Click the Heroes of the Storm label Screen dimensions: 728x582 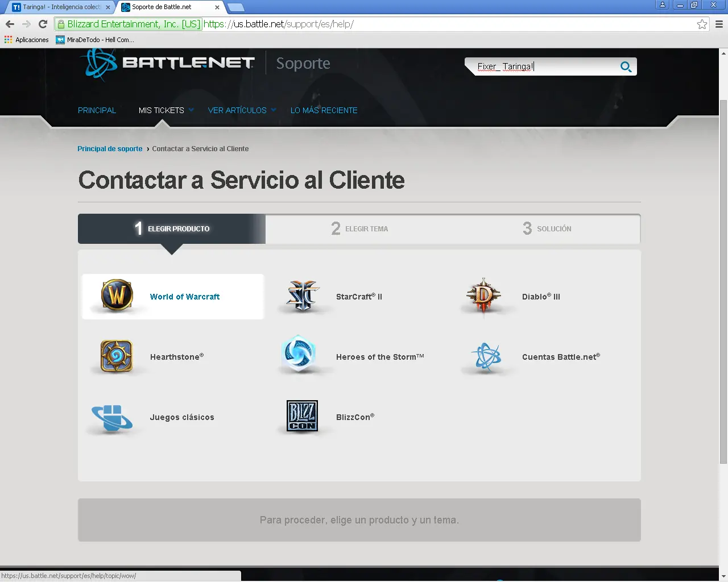click(x=380, y=357)
